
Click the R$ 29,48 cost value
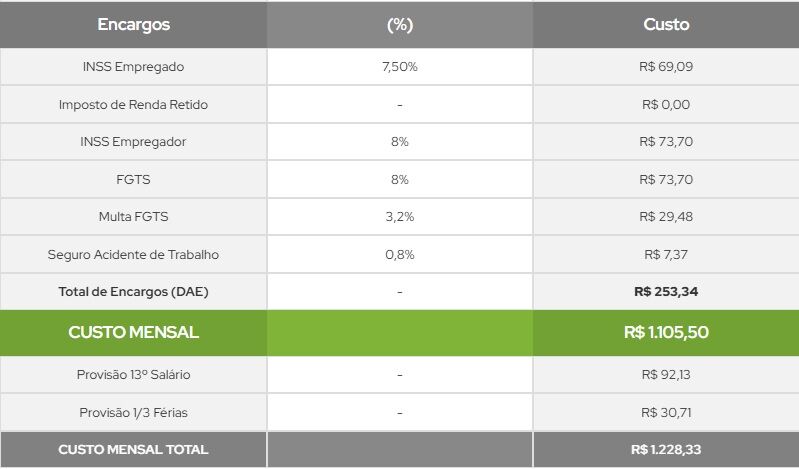(x=666, y=217)
